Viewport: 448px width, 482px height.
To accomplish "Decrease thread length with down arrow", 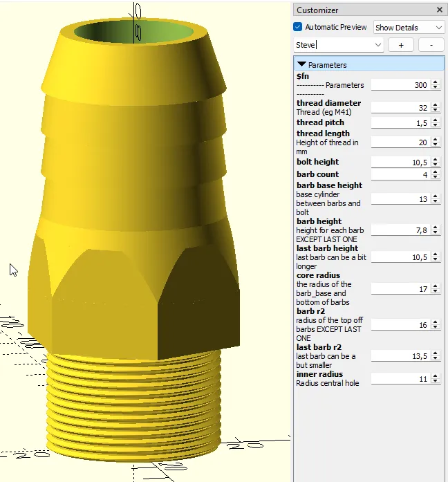I will point(435,145).
